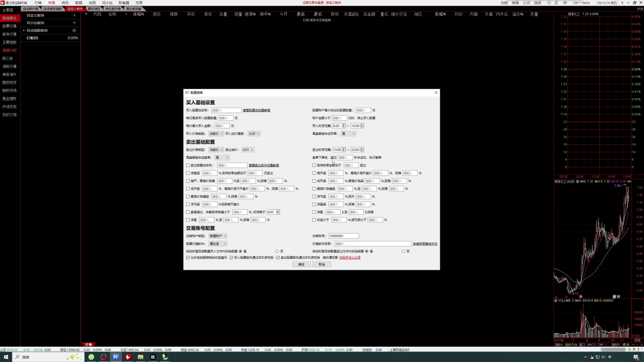Click the plus icon beside 自定义板块
This screenshot has width=644, height=362.
tap(74, 15)
